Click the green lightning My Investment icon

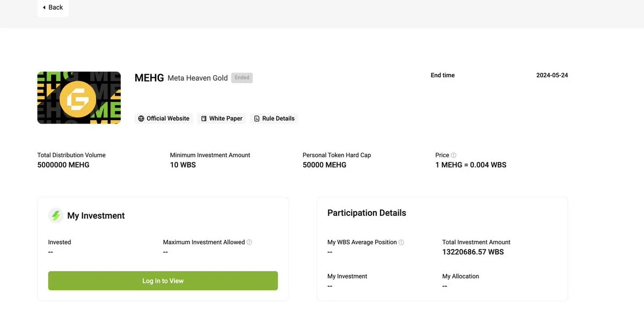coord(56,216)
